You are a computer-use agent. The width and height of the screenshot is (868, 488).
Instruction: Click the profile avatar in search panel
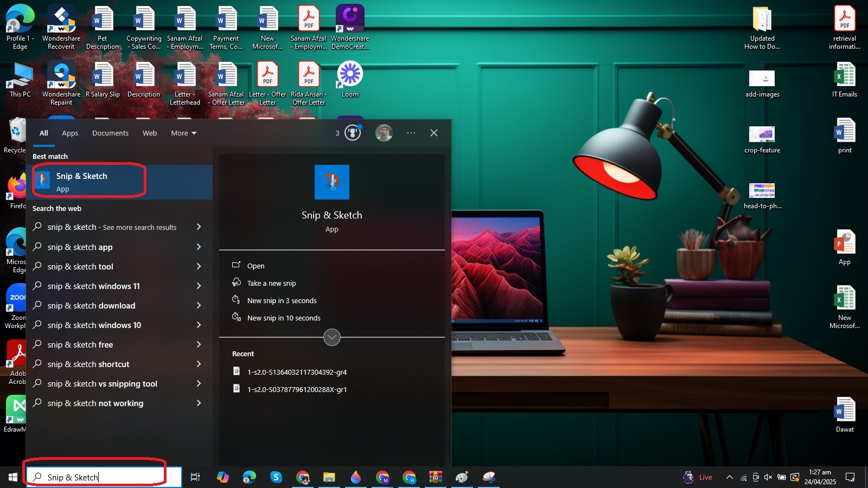pos(384,133)
